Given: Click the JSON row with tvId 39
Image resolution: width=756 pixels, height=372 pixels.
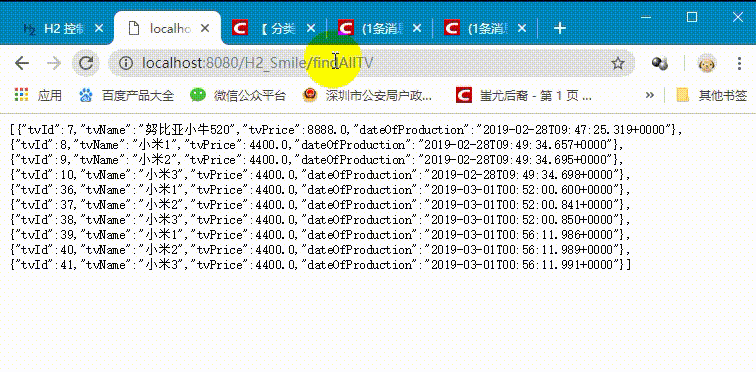Looking at the screenshot, I should click(320, 235).
